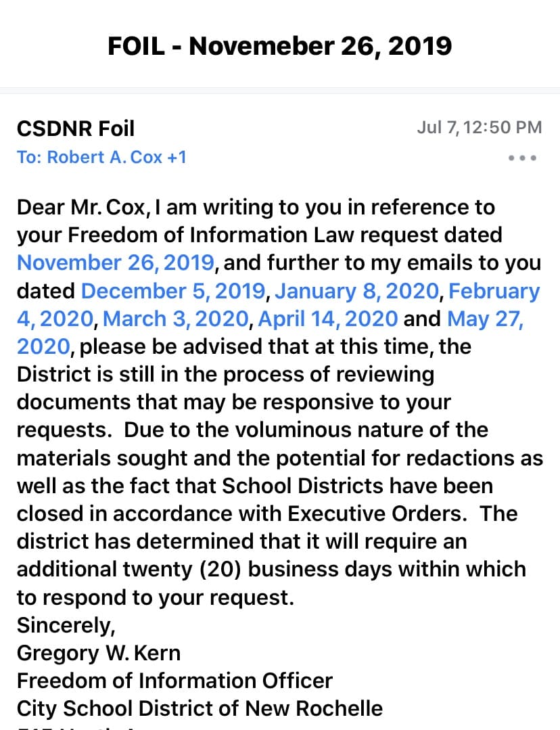Tap the email subject "FOIL - Novemeber 26, 2019"
Screen dimensions: 560x730
click(280, 46)
